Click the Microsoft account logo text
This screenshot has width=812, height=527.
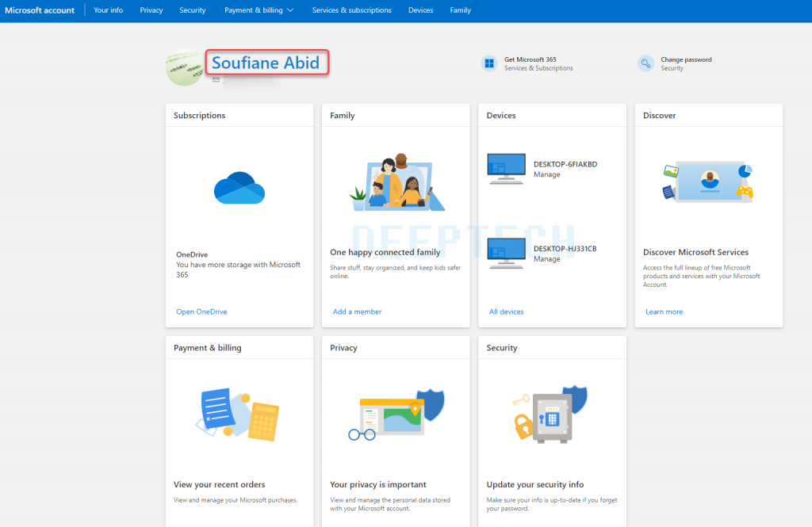coord(40,10)
